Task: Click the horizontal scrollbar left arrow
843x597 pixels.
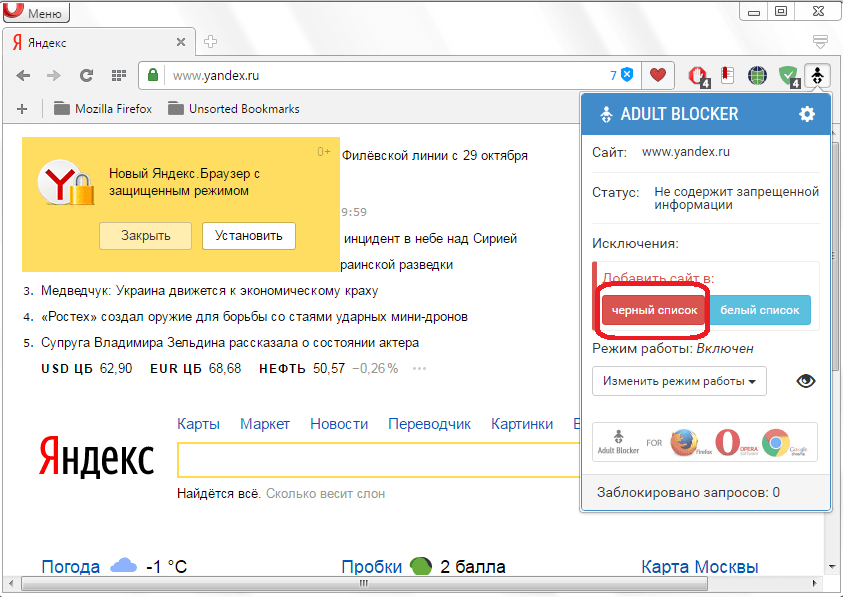Action: coord(10,584)
